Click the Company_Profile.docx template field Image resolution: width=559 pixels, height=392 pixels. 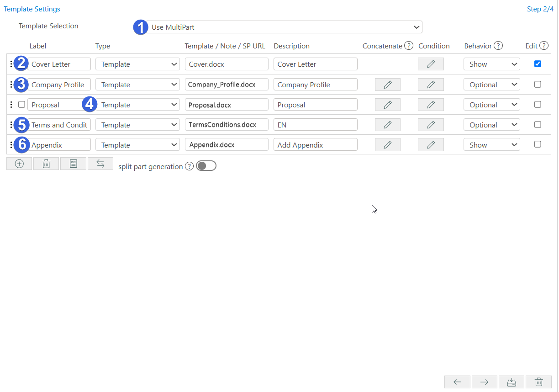click(x=226, y=85)
